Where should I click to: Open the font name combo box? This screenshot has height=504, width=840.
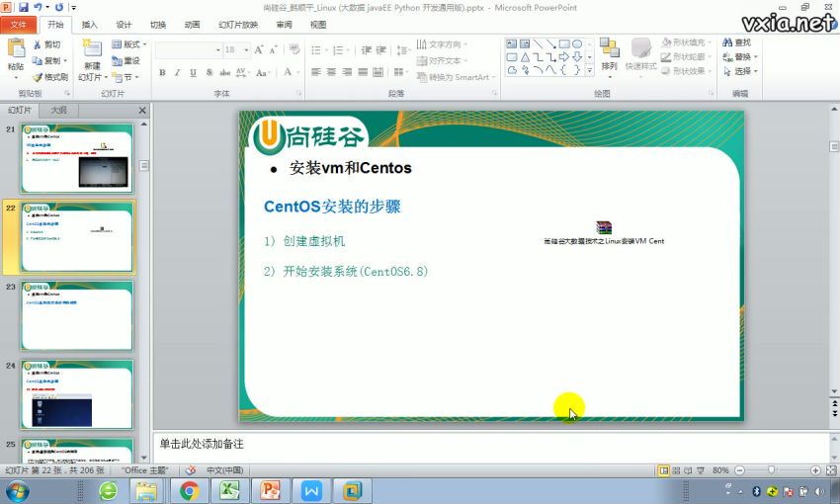click(188, 49)
